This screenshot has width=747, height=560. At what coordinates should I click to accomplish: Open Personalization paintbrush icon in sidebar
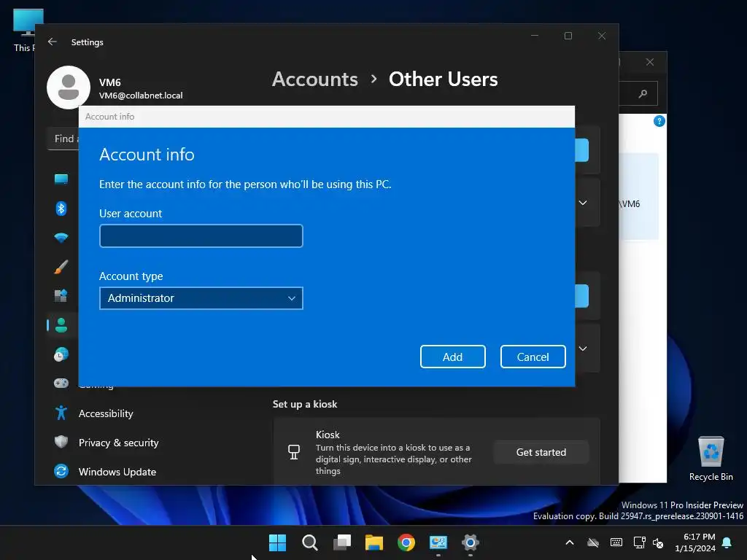pyautogui.click(x=61, y=267)
